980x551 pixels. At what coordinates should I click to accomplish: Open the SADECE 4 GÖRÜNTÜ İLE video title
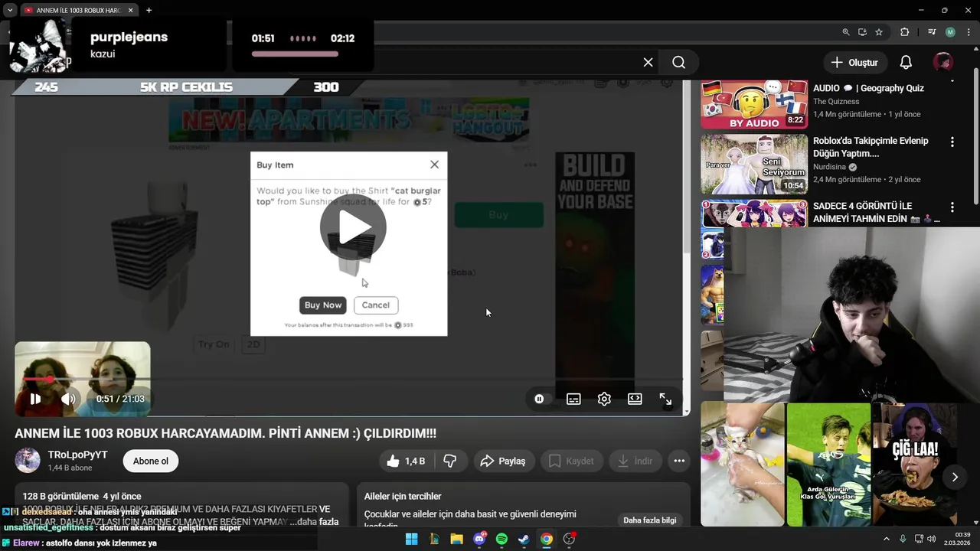877,213
